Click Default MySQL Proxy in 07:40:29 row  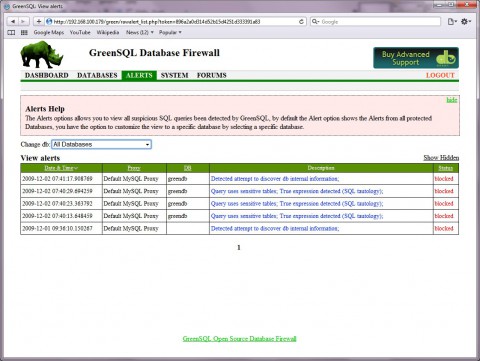pos(131,191)
